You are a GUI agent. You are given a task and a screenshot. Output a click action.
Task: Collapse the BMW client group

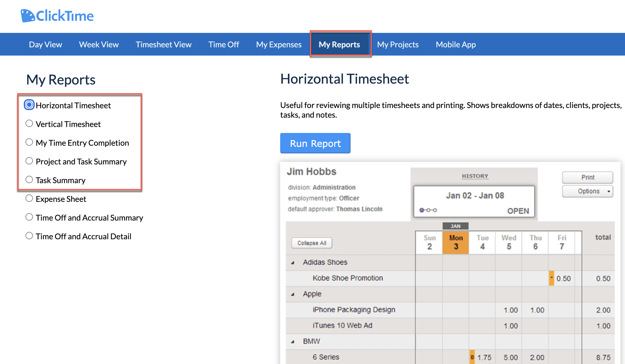click(293, 342)
